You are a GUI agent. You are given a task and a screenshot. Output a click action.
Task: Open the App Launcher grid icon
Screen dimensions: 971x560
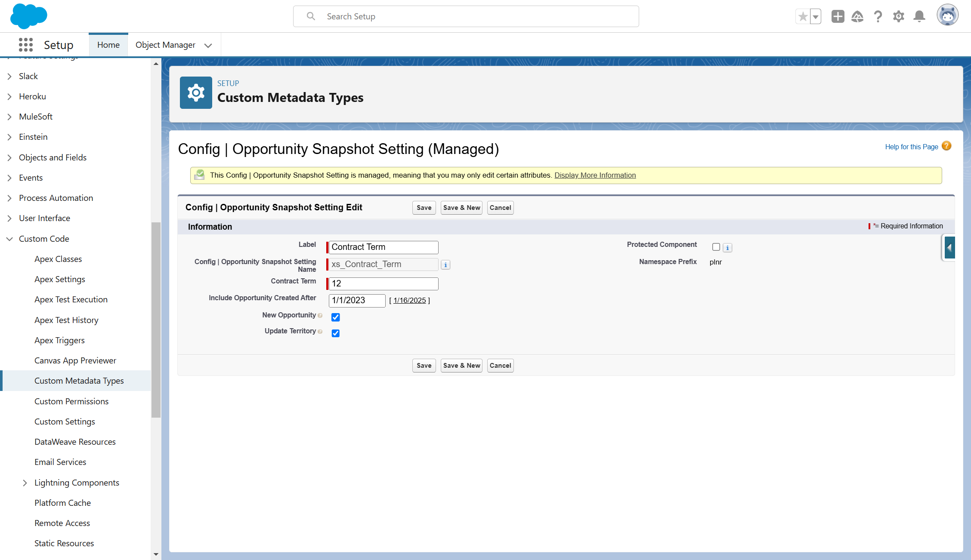coord(26,45)
